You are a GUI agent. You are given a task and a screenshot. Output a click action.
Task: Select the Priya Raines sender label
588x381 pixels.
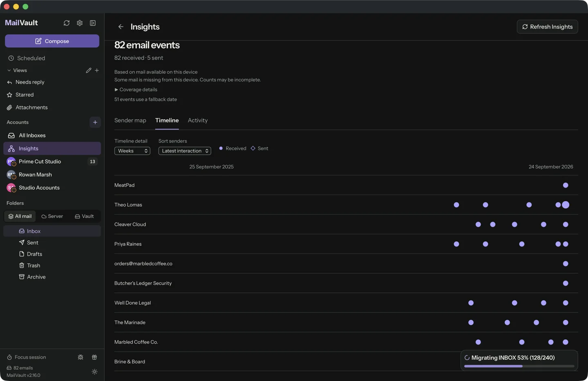(x=128, y=244)
